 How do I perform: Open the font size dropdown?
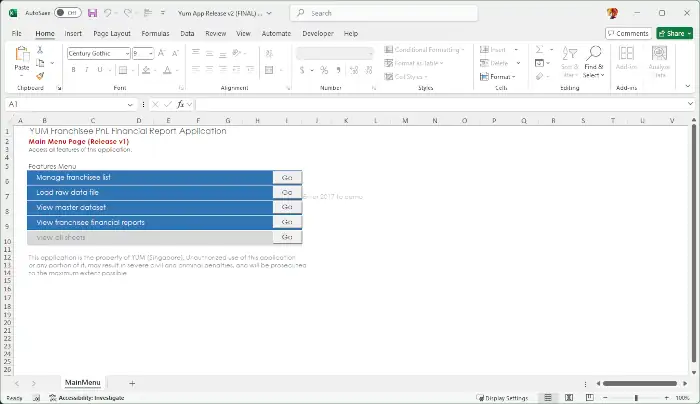click(150, 53)
